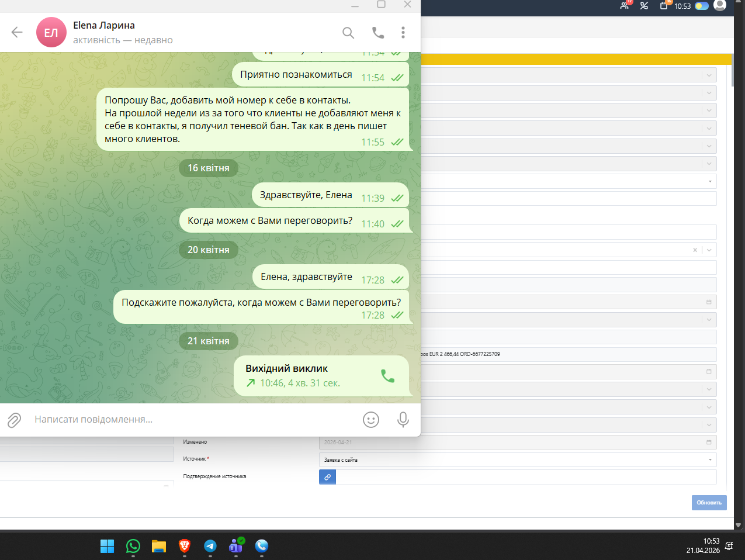Expand the first grey dropdown below yellow bar
Viewport: 745px width, 560px height.
point(568,75)
